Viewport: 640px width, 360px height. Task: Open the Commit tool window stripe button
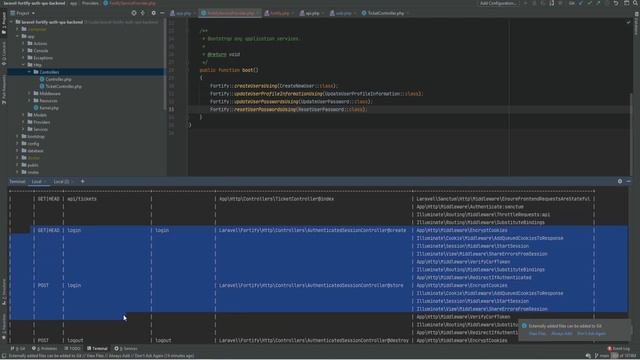4,54
